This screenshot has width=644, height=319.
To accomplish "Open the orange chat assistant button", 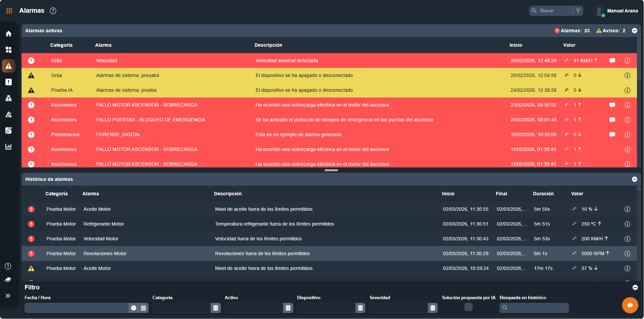I will (630, 305).
